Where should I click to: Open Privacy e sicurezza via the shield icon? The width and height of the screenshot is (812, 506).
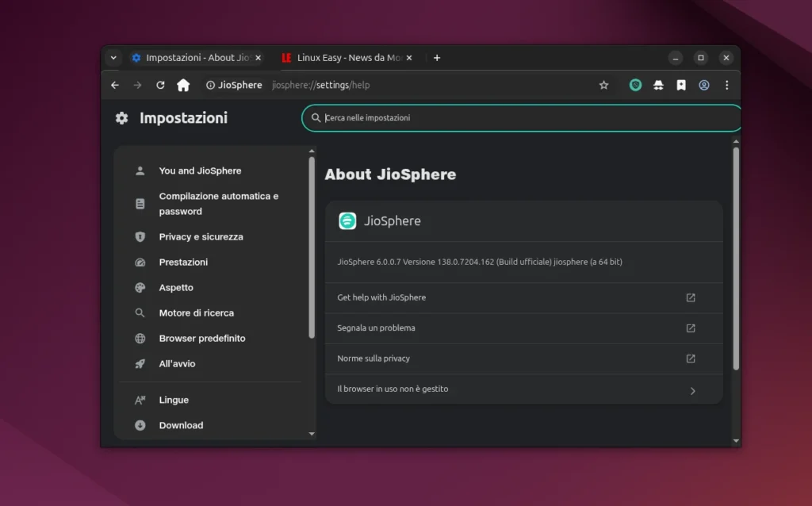(140, 236)
